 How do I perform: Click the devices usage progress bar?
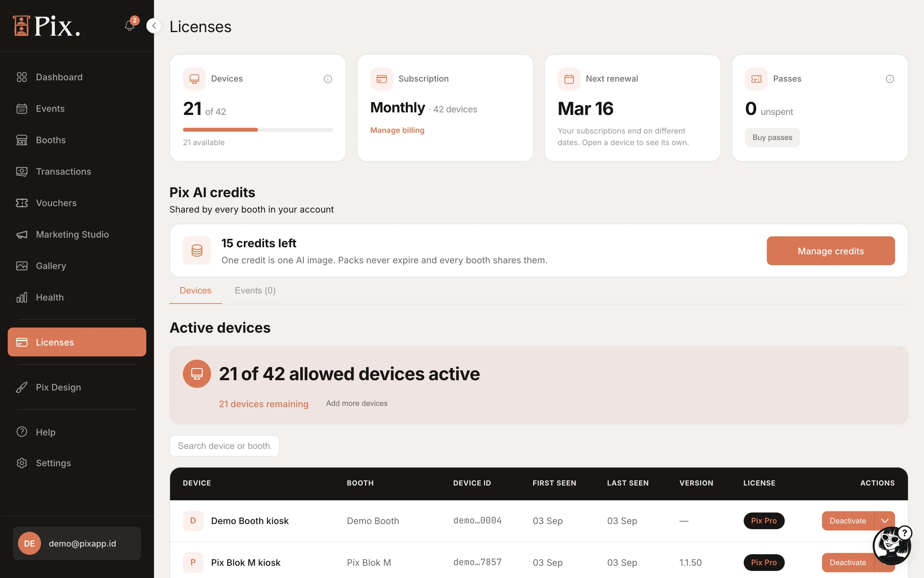click(x=258, y=130)
